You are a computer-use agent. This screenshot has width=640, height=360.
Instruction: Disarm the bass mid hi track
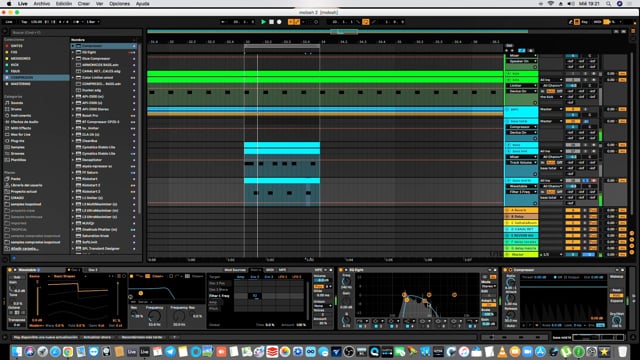pos(593,180)
